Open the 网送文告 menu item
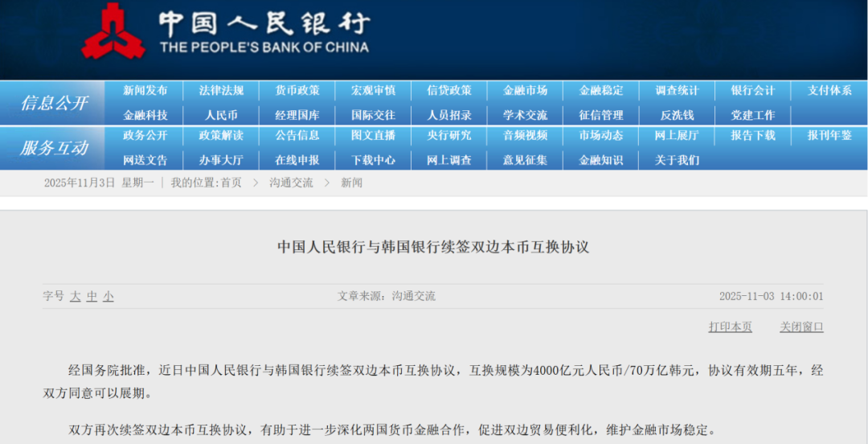868x444 pixels. click(145, 160)
